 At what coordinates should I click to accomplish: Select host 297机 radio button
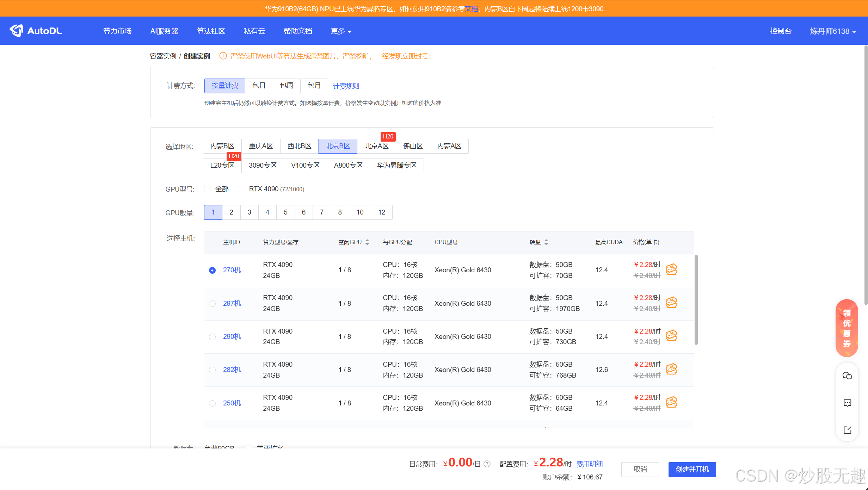[212, 303]
